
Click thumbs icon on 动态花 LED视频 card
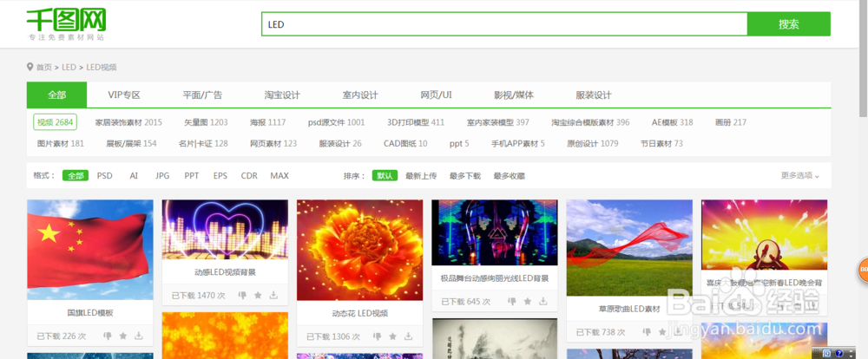coord(377,336)
